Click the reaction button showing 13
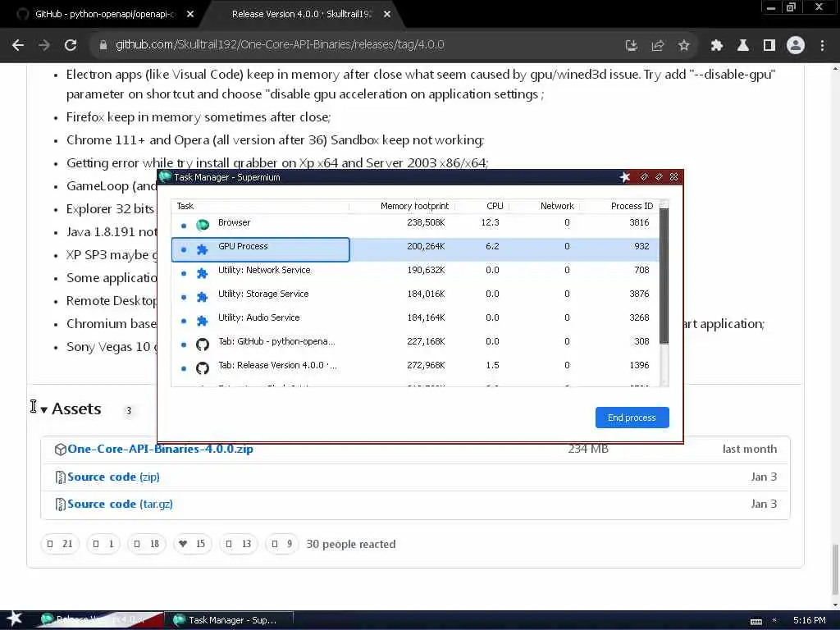The image size is (840, 630). click(239, 545)
